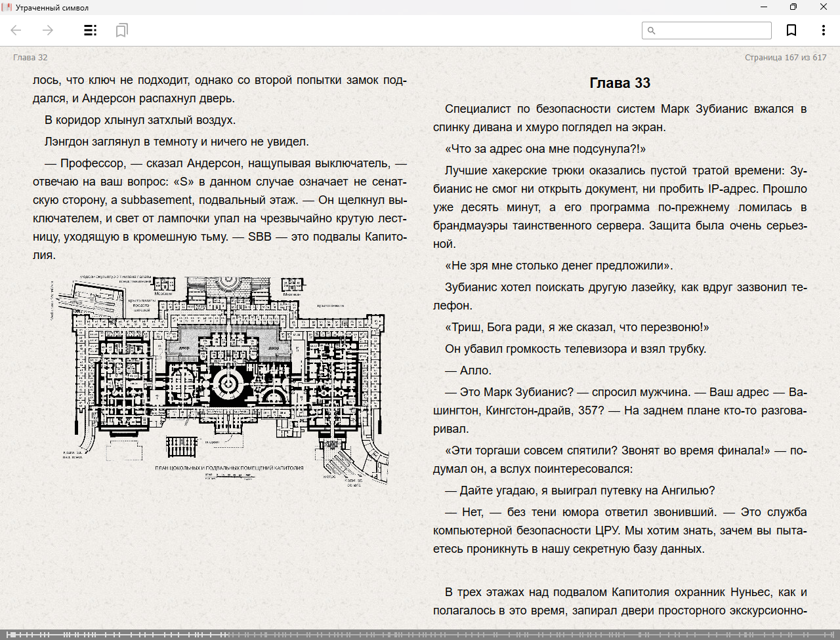Click the "Глава 33" chapter heading
Viewport: 840px width, 640px height.
coord(619,83)
